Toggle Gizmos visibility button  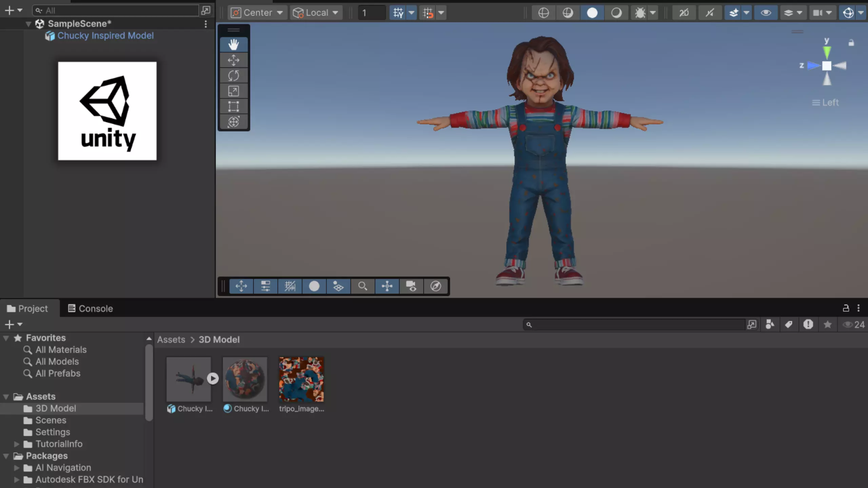click(848, 13)
